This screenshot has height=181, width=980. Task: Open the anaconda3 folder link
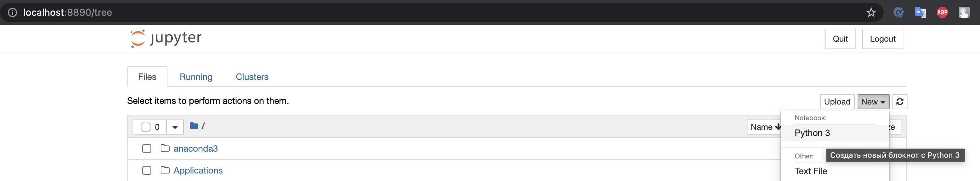click(x=196, y=149)
